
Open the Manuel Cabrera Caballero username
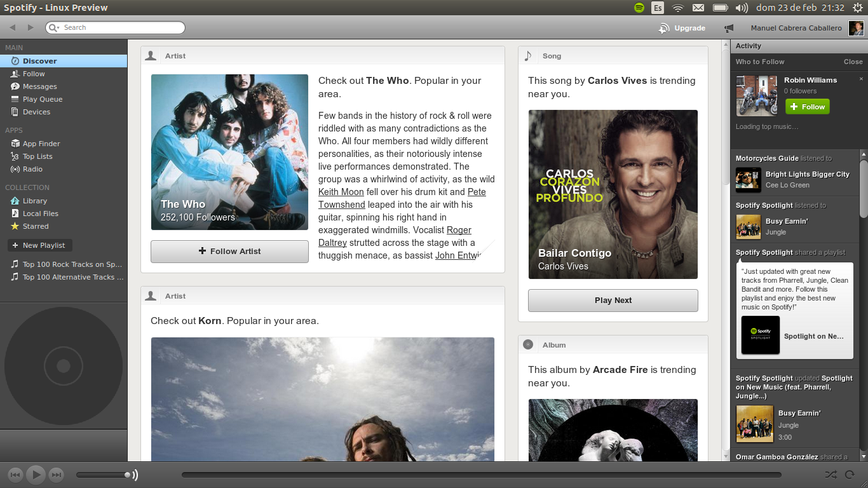pos(796,28)
